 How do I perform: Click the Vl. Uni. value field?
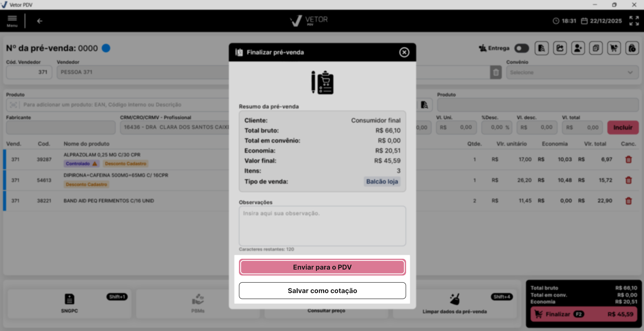click(456, 128)
